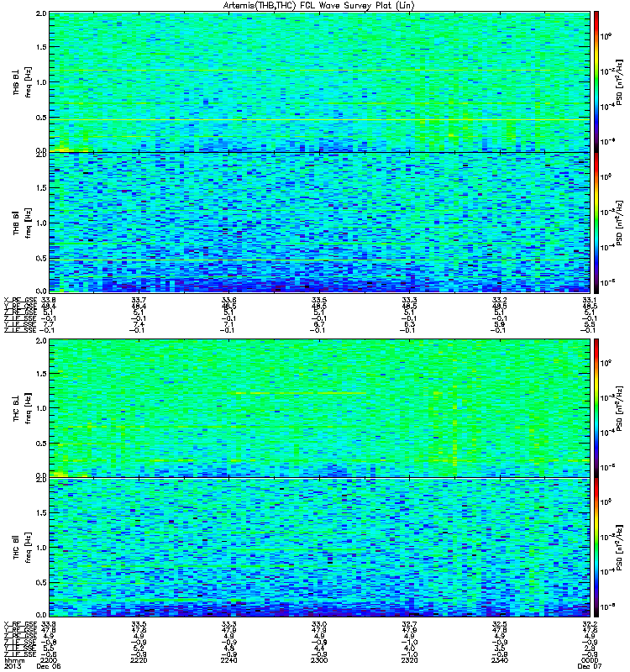Click the color bar beside THC B-perpendicular panel
The image size is (630, 672).
[x=596, y=408]
